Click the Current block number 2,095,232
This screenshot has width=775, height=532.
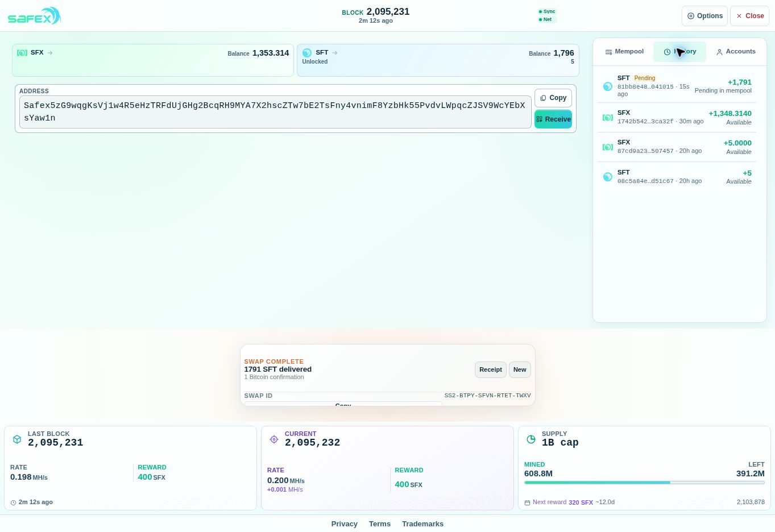point(312,443)
